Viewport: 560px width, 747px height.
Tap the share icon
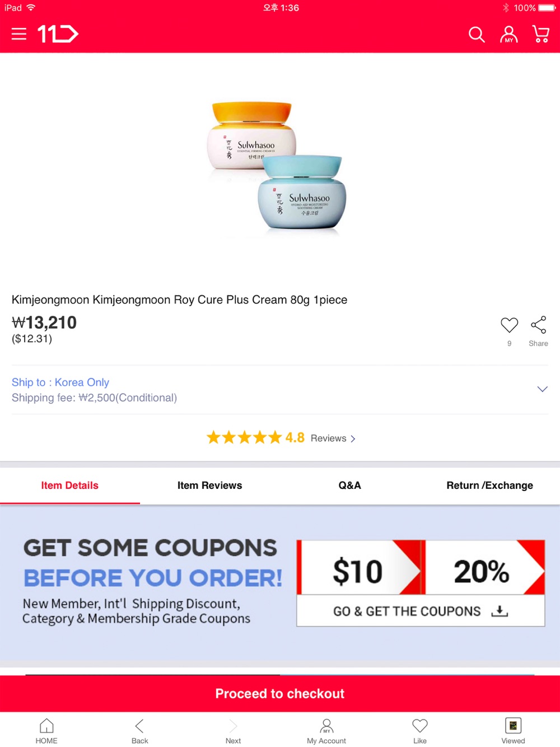point(538,325)
